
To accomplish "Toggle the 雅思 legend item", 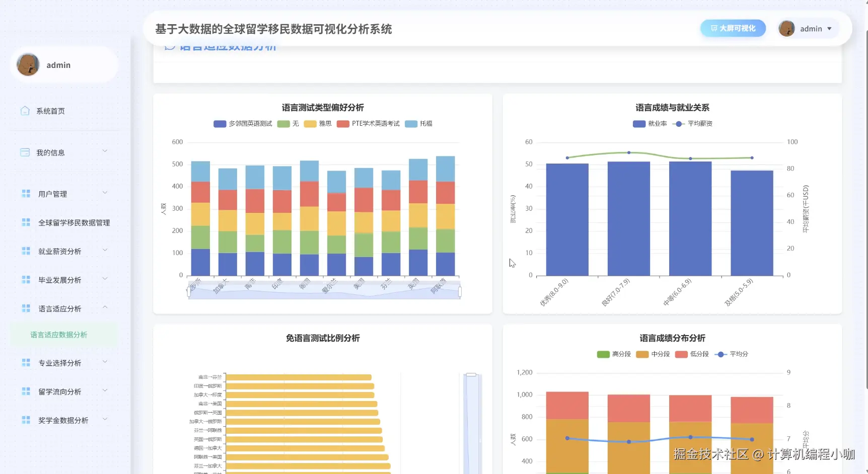I will (317, 123).
